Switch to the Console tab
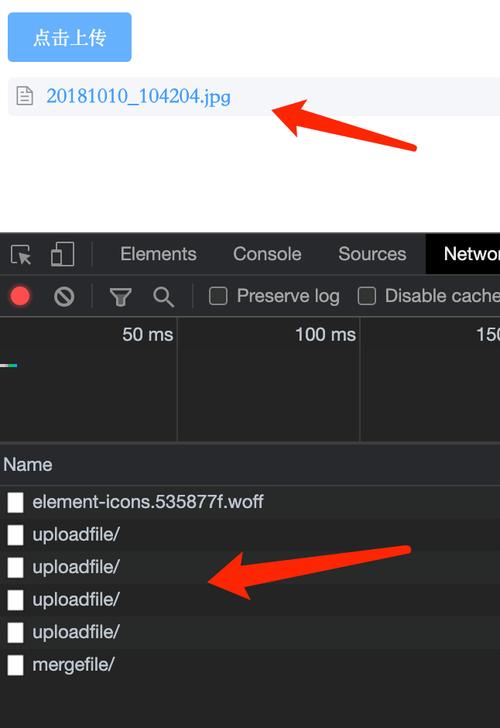500x728 pixels. coord(267,254)
